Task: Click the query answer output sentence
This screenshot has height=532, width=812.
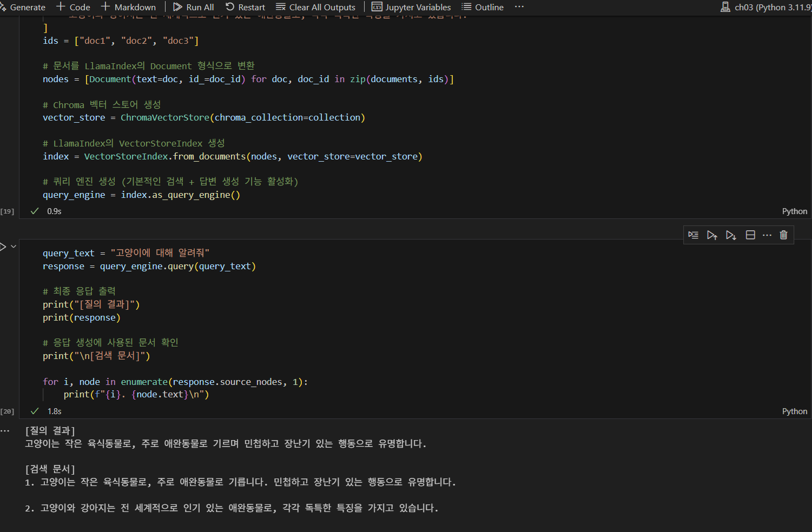Action: (226, 443)
